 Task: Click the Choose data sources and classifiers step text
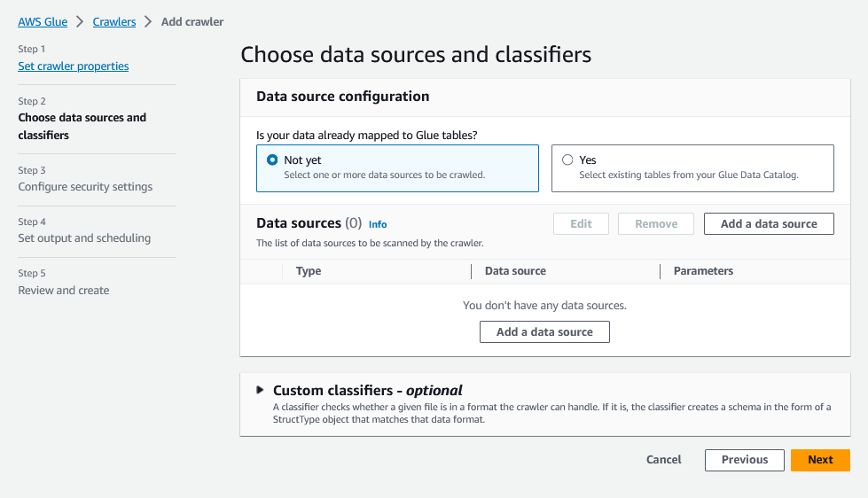(82, 126)
